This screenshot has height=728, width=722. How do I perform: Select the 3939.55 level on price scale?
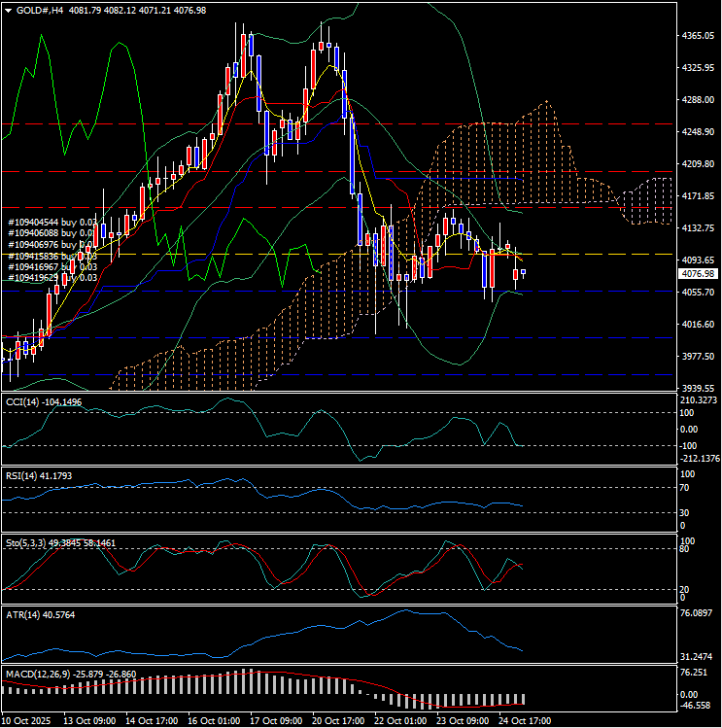pyautogui.click(x=697, y=388)
